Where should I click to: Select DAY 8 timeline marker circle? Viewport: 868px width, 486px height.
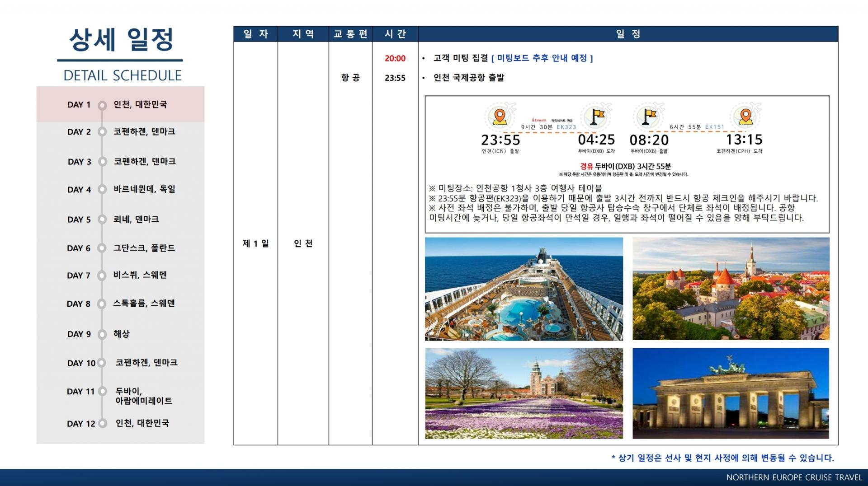pos(103,304)
